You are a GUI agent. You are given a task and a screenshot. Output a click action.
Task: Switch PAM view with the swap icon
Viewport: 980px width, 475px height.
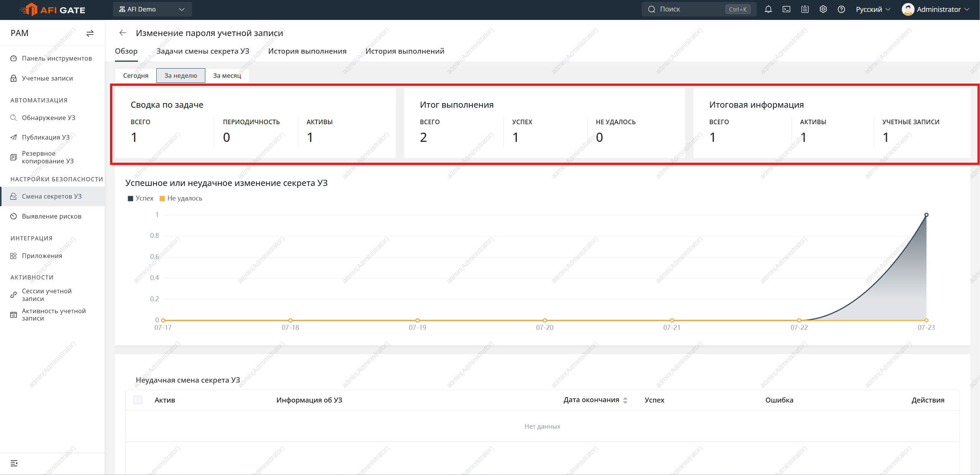click(90, 33)
